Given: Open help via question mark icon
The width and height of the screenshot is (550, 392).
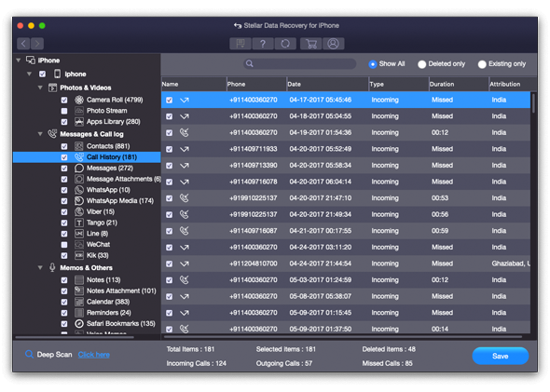Looking at the screenshot, I should click(263, 44).
